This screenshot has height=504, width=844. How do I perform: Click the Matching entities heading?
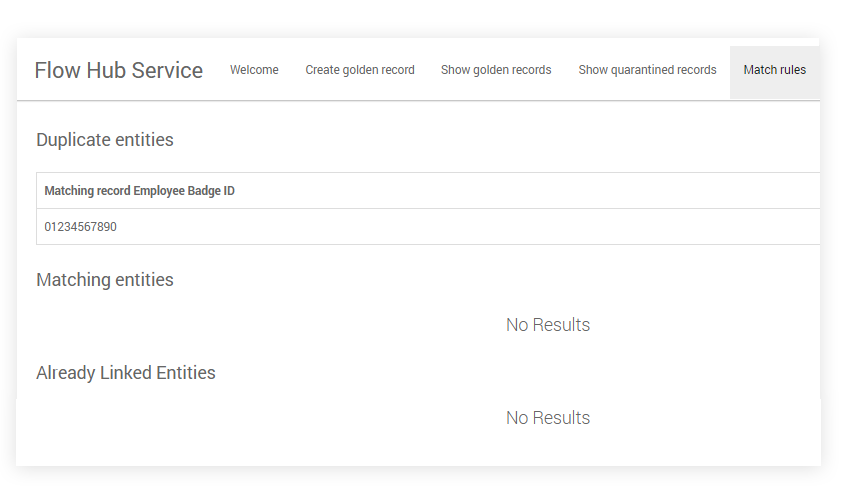pos(105,280)
